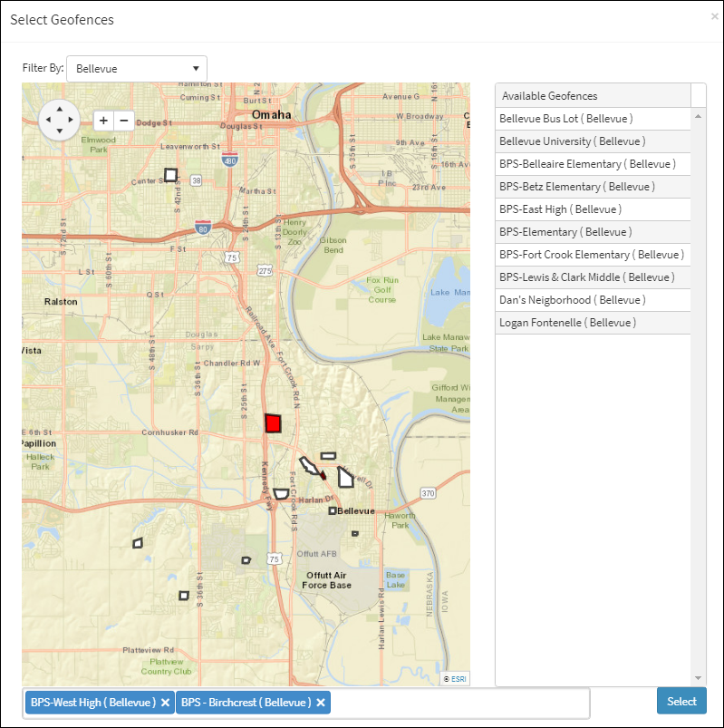Click the down arrow on the geofence list scrollbar

tap(698, 678)
